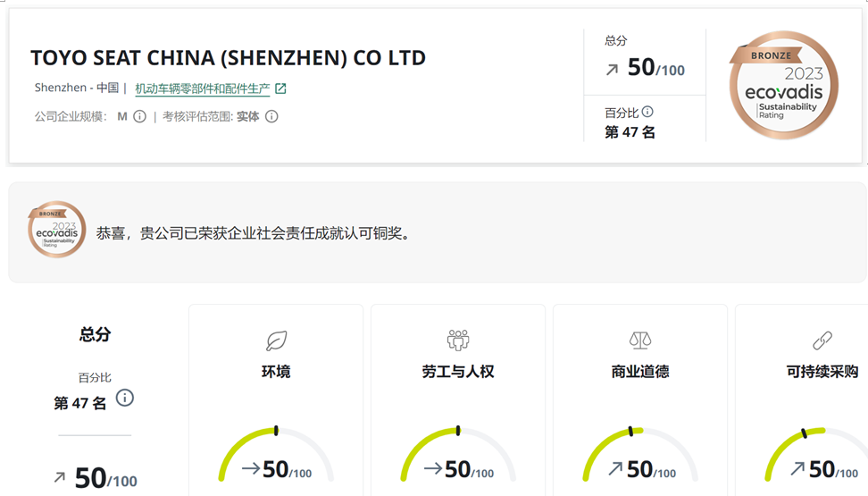
Task: Click the large Bronze 2023 EcoVadis medal
Action: point(783,85)
